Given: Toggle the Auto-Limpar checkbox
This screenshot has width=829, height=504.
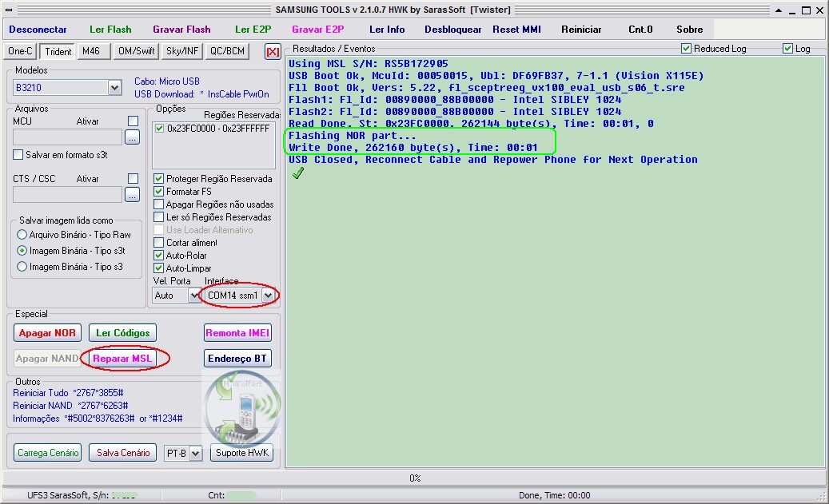Looking at the screenshot, I should click(x=158, y=268).
